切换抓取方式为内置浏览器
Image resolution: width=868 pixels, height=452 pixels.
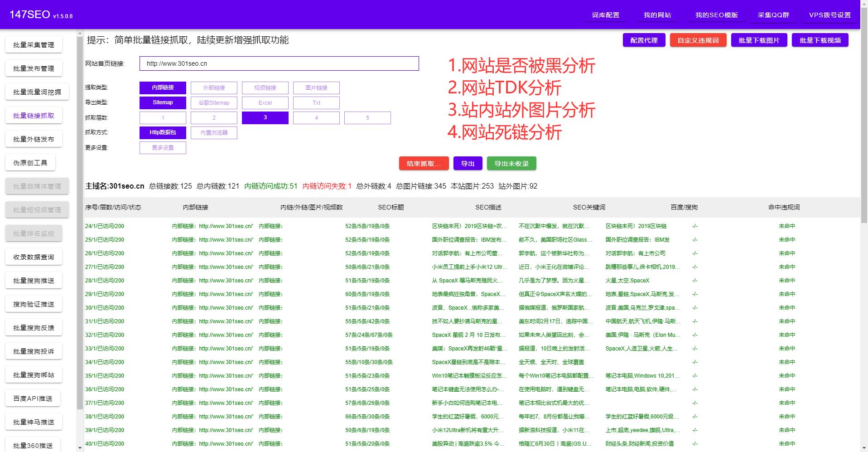214,133
